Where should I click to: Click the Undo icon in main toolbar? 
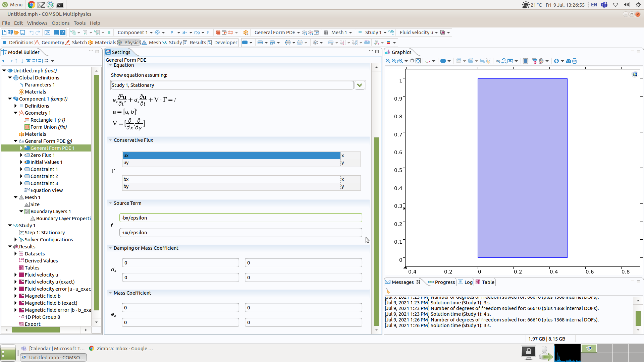tap(32, 33)
